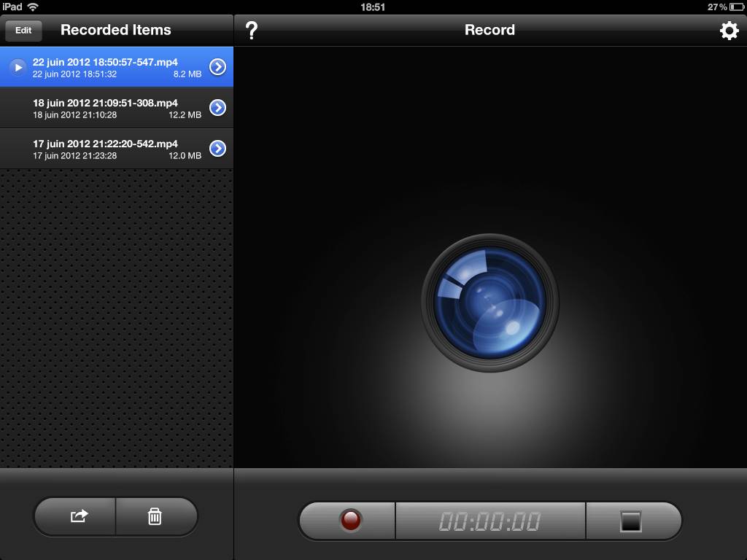Tap the share/export arrow icon
The image size is (747, 560).
[x=78, y=516]
